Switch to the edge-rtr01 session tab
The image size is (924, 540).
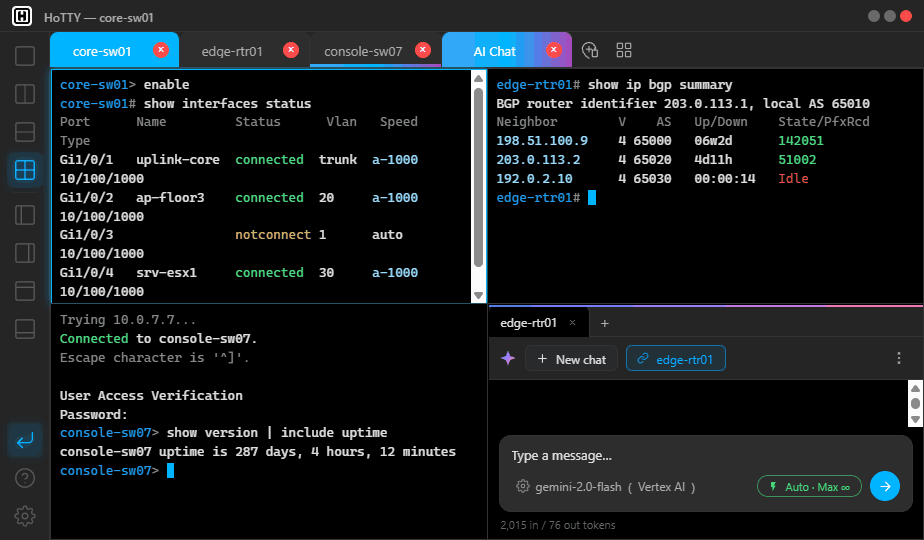pos(232,51)
